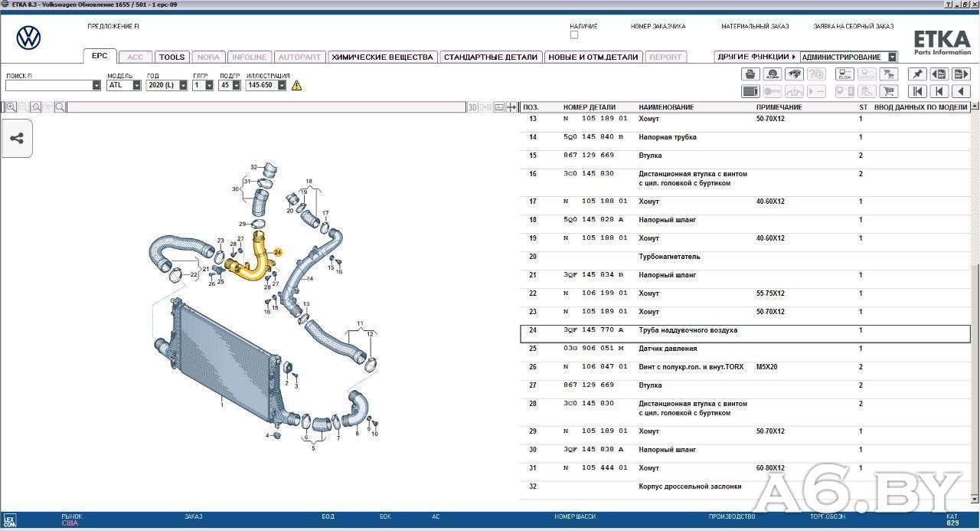Image resolution: width=980 pixels, height=531 pixels.
Task: Click part number 03G 906 051 M
Action: pos(594,349)
